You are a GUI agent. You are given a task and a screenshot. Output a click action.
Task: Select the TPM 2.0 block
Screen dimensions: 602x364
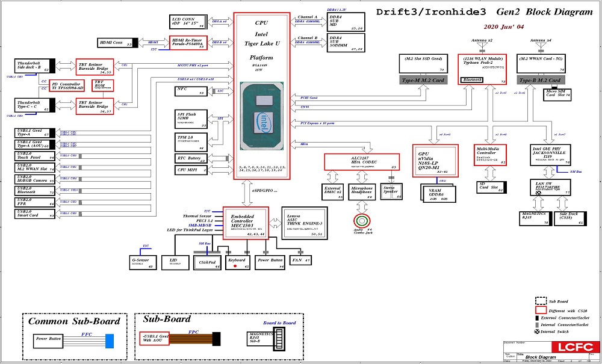pyautogui.click(x=191, y=143)
